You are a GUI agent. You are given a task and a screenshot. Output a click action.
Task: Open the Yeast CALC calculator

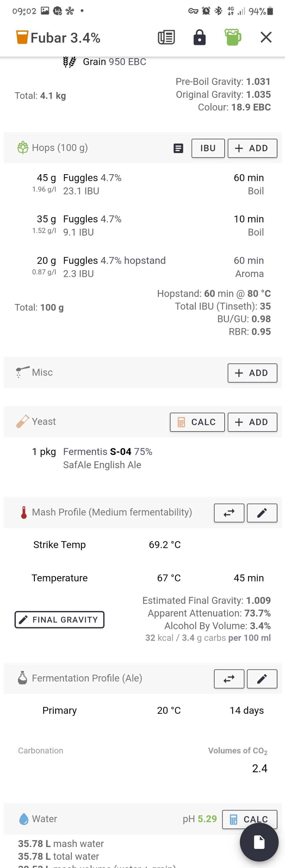coord(197,422)
